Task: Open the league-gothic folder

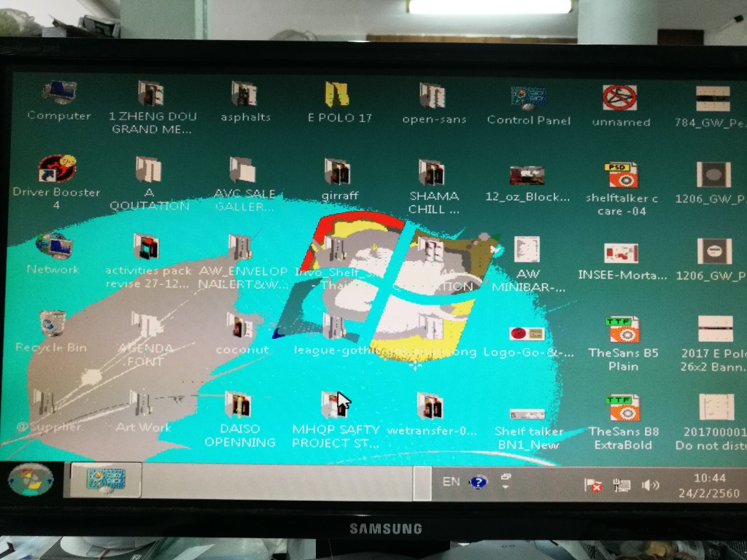Action: click(333, 327)
